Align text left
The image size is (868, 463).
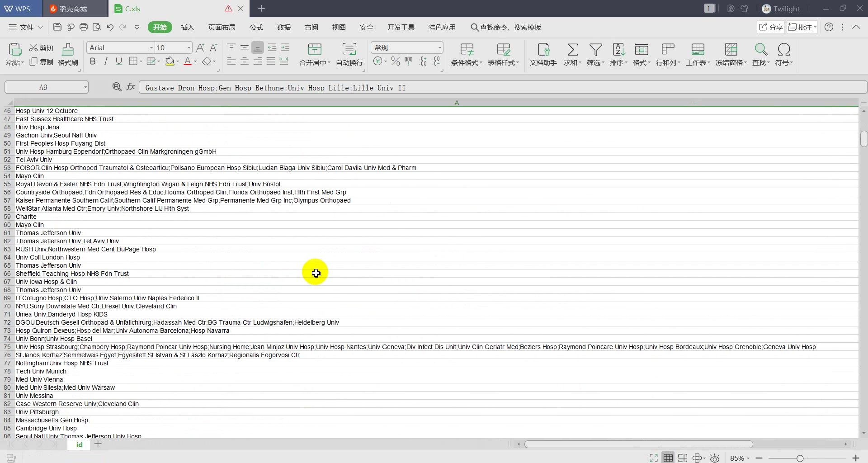click(231, 61)
